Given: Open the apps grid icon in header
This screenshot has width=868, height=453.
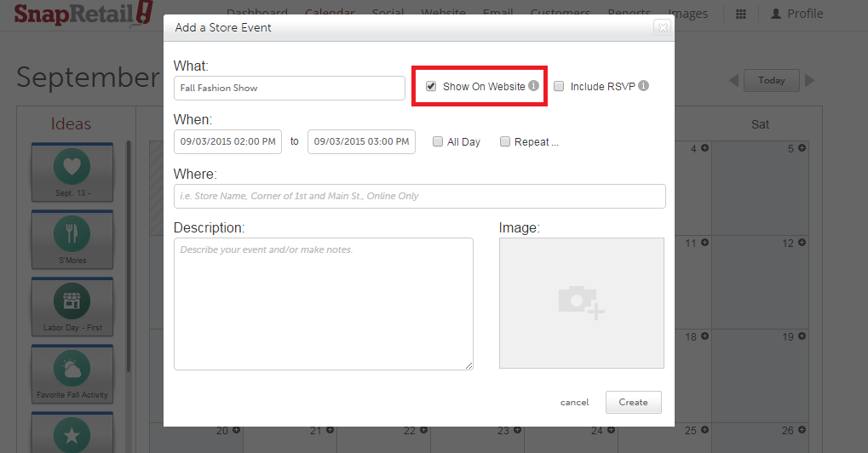Looking at the screenshot, I should pyautogui.click(x=741, y=14).
